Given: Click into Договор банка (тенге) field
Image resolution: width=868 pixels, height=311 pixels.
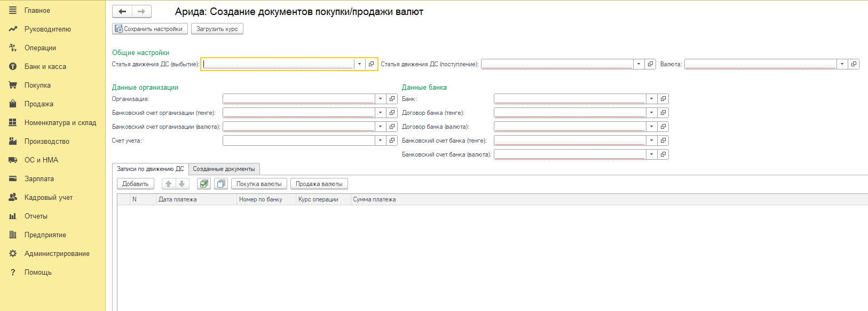Looking at the screenshot, I should pyautogui.click(x=569, y=113).
